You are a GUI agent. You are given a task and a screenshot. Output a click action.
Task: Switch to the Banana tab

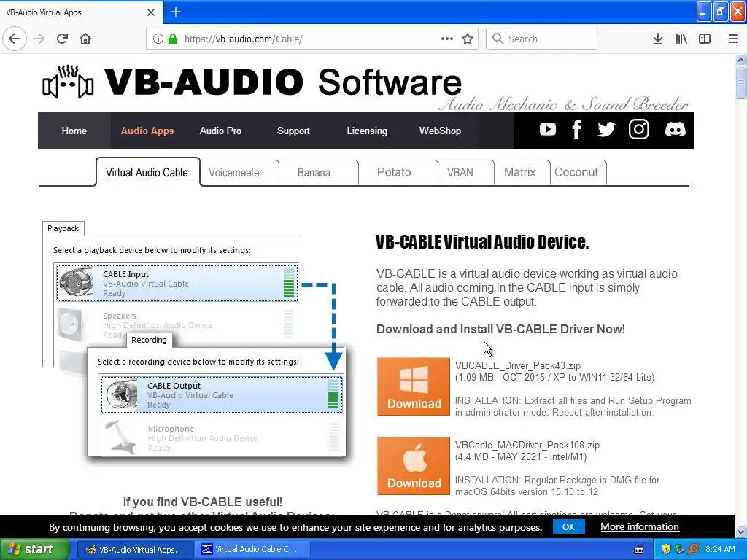[314, 172]
